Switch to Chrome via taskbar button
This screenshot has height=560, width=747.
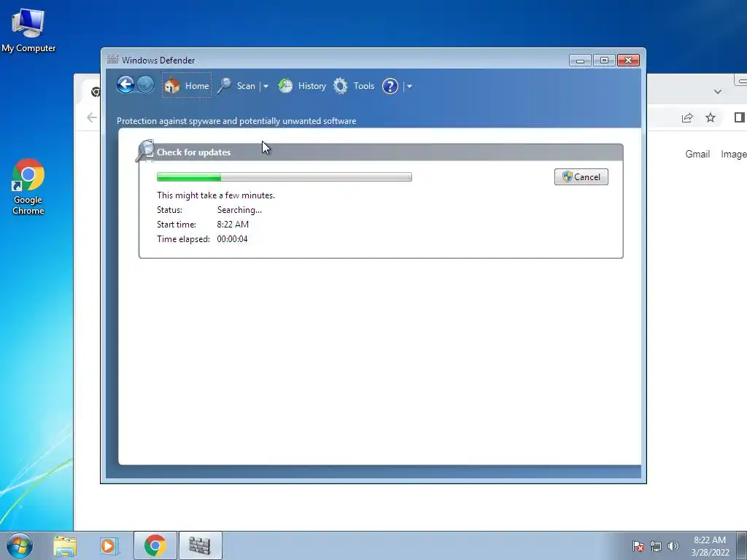pos(155,545)
